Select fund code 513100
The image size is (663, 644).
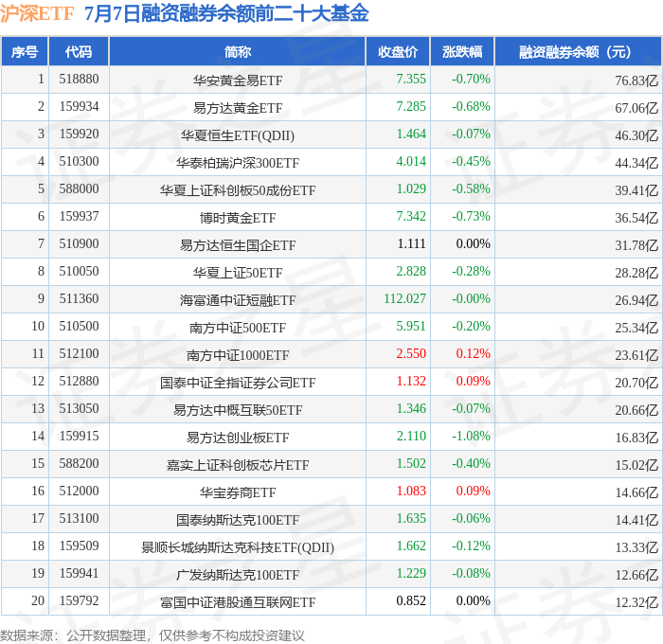79,519
